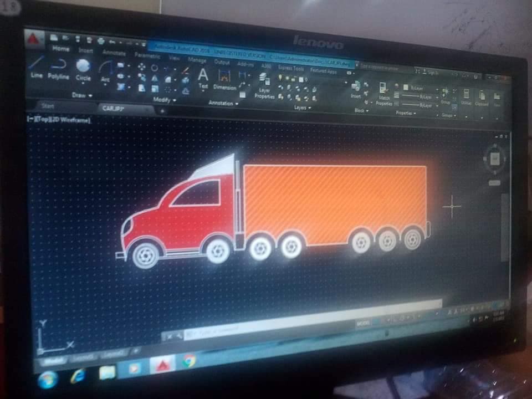Image resolution: width=532 pixels, height=399 pixels.
Task: Click the Insert block icon
Action: [356, 88]
